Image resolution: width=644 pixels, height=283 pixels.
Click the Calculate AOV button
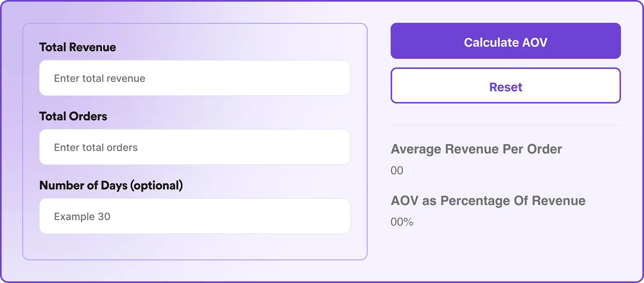[x=505, y=41]
